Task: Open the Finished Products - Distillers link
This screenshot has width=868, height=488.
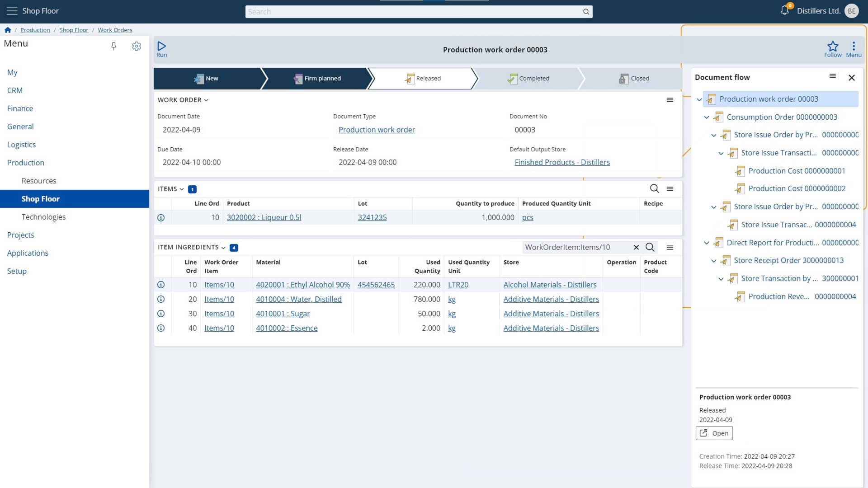Action: click(x=562, y=162)
